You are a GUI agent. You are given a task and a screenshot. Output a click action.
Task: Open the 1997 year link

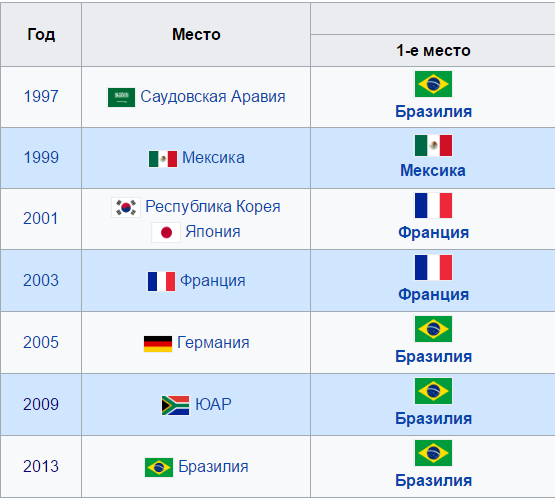point(41,97)
